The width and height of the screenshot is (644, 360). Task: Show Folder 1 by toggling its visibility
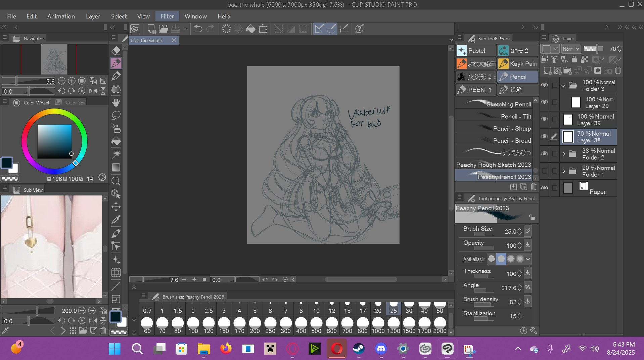pos(544,171)
